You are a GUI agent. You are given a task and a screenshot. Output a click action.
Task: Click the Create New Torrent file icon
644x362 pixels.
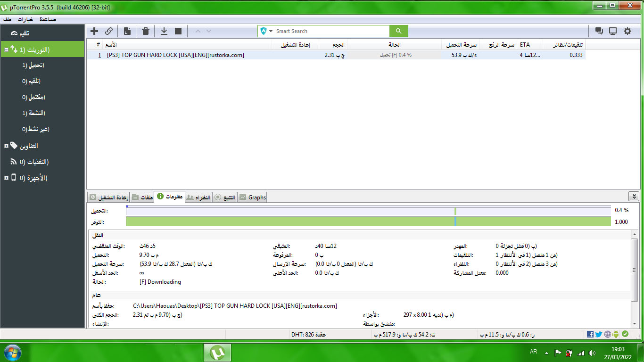127,31
